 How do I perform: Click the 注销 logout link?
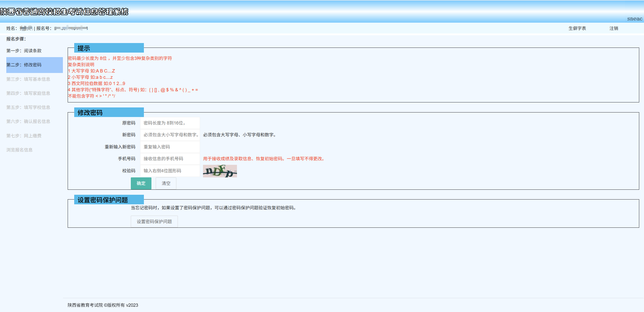[614, 28]
